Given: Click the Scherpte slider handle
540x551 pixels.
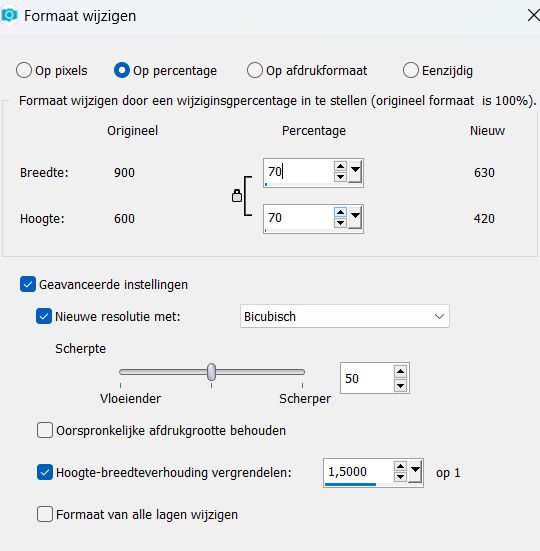Looking at the screenshot, I should [x=211, y=372].
